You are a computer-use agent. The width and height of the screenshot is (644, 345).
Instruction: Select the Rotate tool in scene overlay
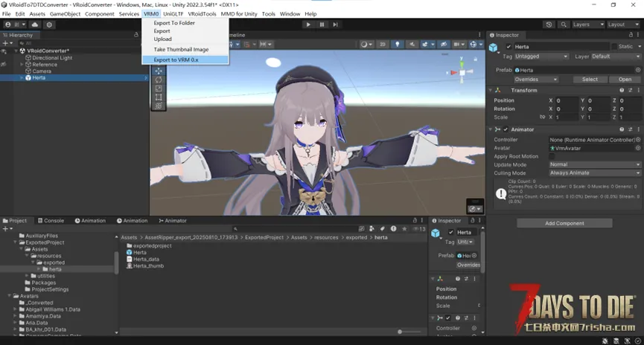159,80
